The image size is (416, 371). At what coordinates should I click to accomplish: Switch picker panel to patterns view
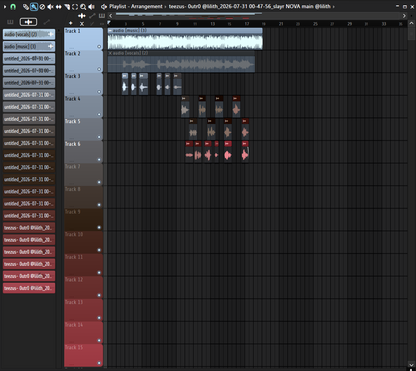[10, 22]
